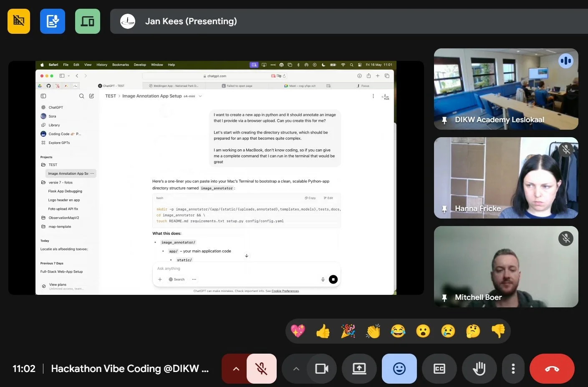
Task: Click the Search button in the message box
Action: (177, 279)
